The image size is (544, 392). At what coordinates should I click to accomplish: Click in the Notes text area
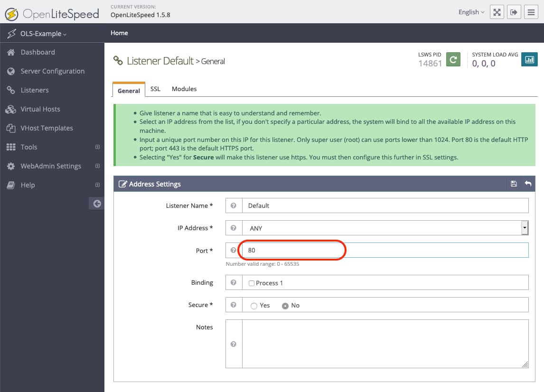click(385, 344)
